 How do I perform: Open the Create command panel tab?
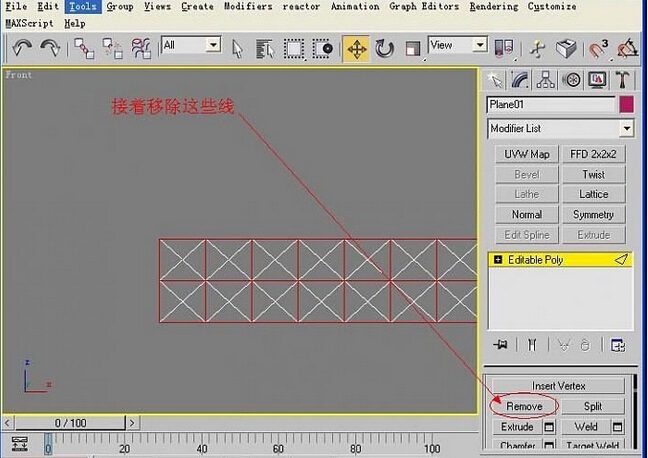[495, 80]
